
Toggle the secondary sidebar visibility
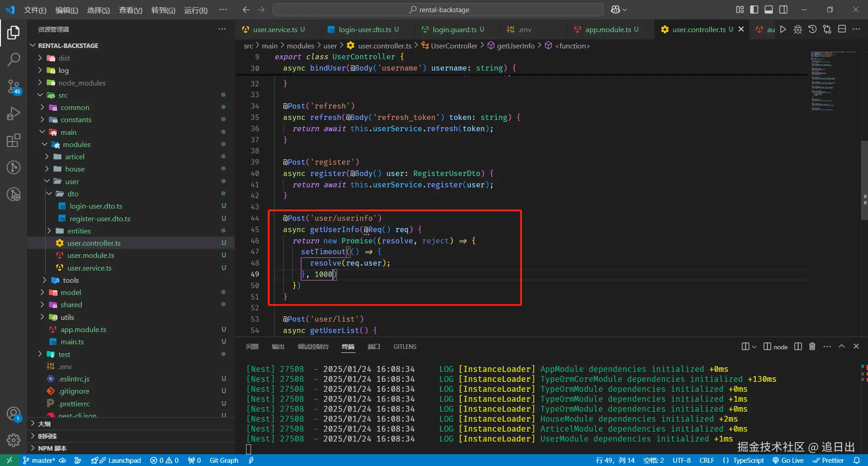(783, 10)
